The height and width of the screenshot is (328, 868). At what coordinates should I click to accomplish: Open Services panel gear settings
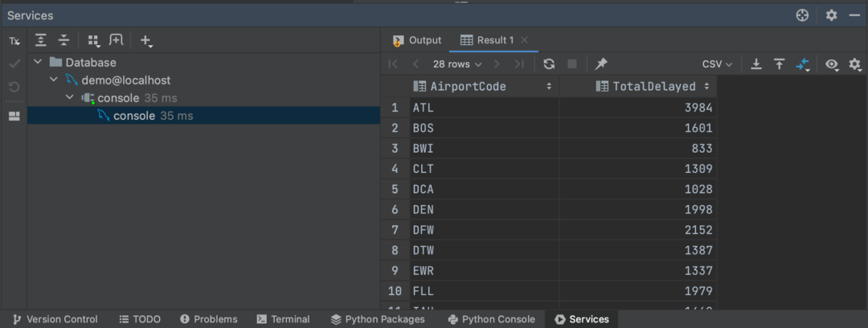(x=832, y=15)
